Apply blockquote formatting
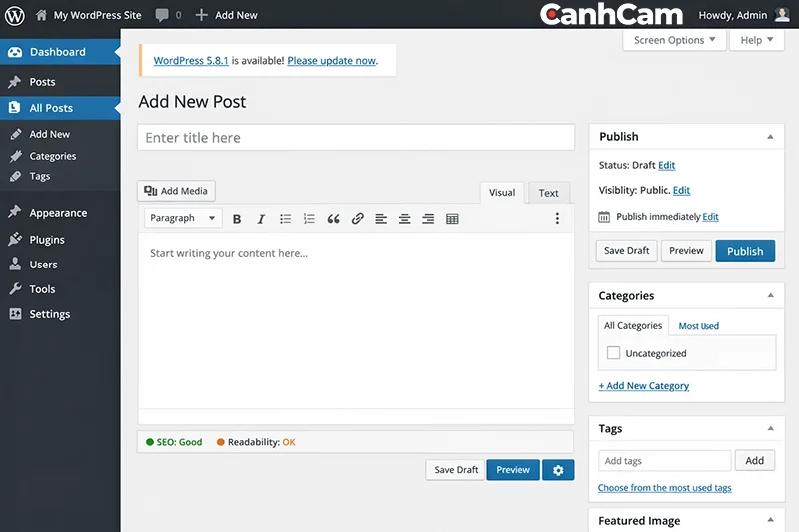Image resolution: width=799 pixels, height=532 pixels. [333, 219]
